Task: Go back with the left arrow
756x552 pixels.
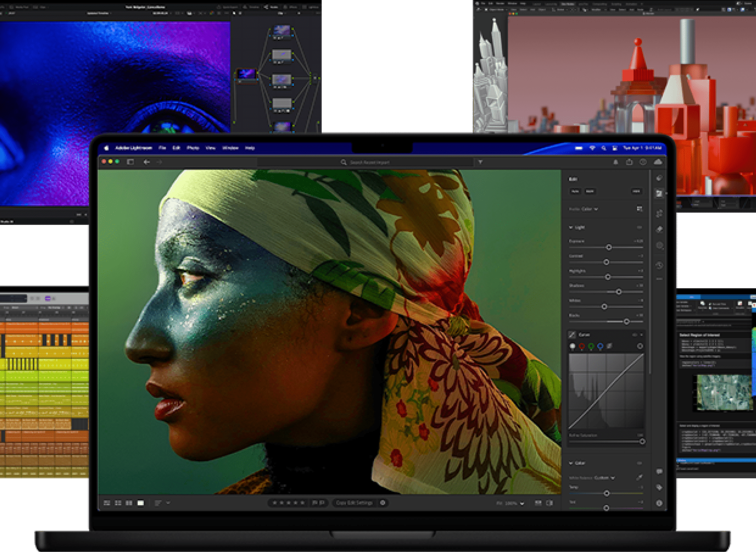Action: click(x=146, y=162)
